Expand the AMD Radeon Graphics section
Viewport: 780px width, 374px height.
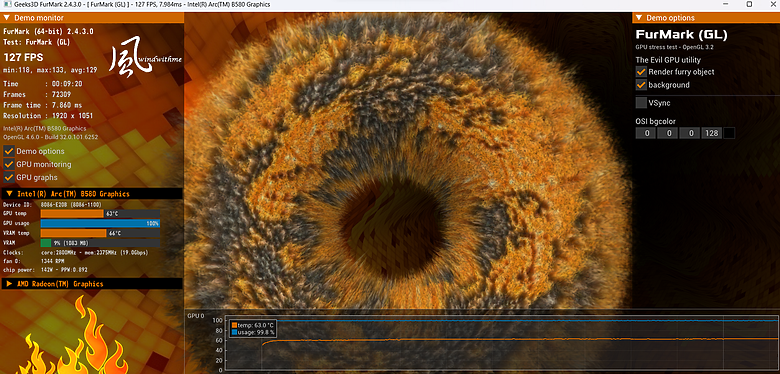(x=92, y=284)
